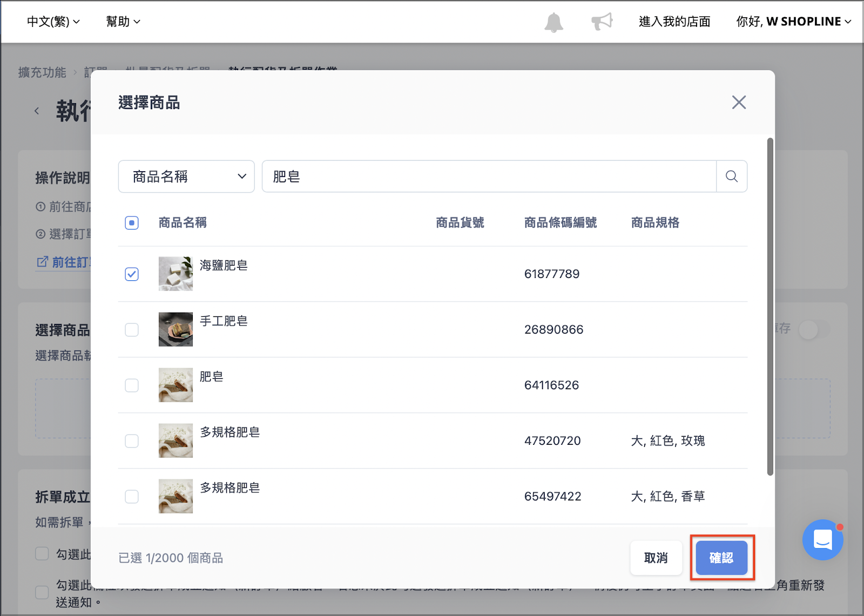Click the 多規格肥皂 玫瑰 variant thumbnail
This screenshot has height=616, width=864.
click(175, 441)
